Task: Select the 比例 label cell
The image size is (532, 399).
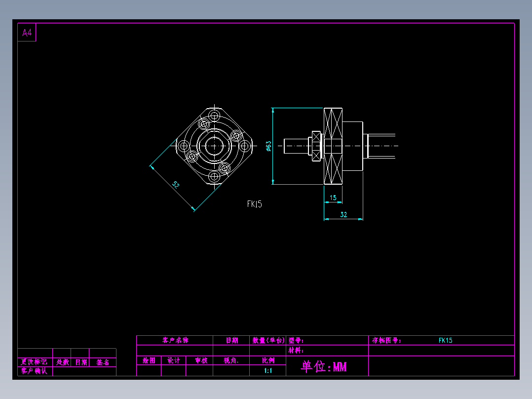Action: tap(268, 360)
